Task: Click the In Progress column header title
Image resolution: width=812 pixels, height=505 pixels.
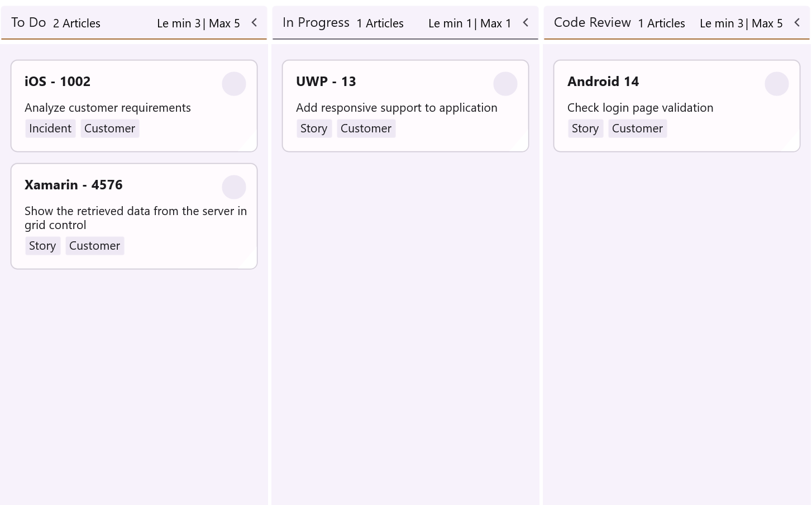Action: point(316,23)
